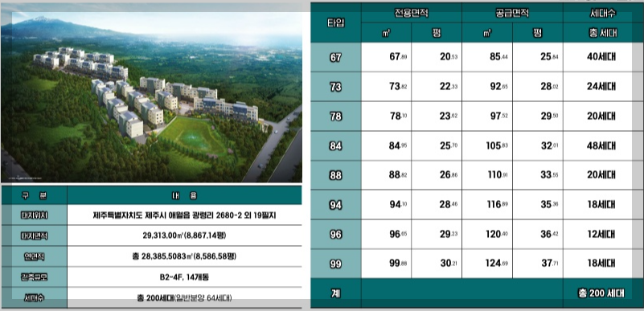Click the '건축규모' row label
644x311 pixels.
click(x=34, y=277)
